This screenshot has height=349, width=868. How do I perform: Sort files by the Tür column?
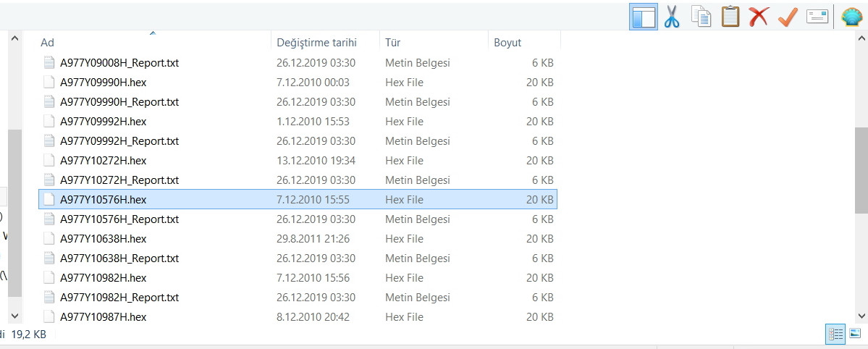[392, 43]
